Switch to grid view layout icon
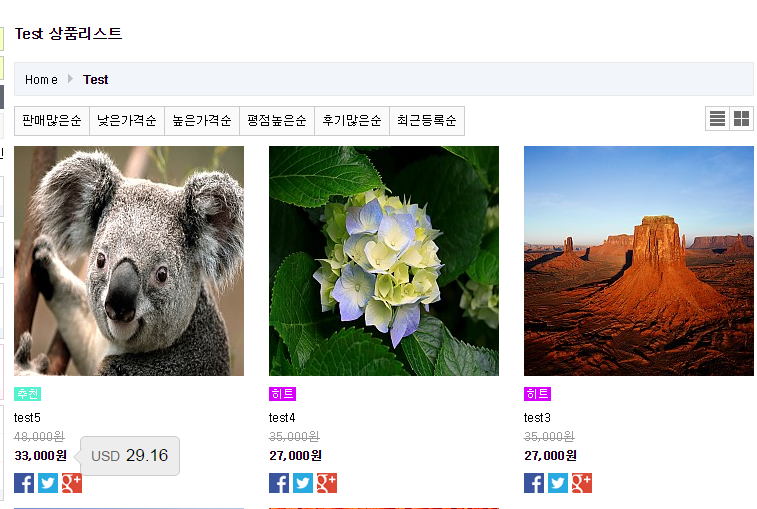The image size is (757, 509). pos(741,118)
